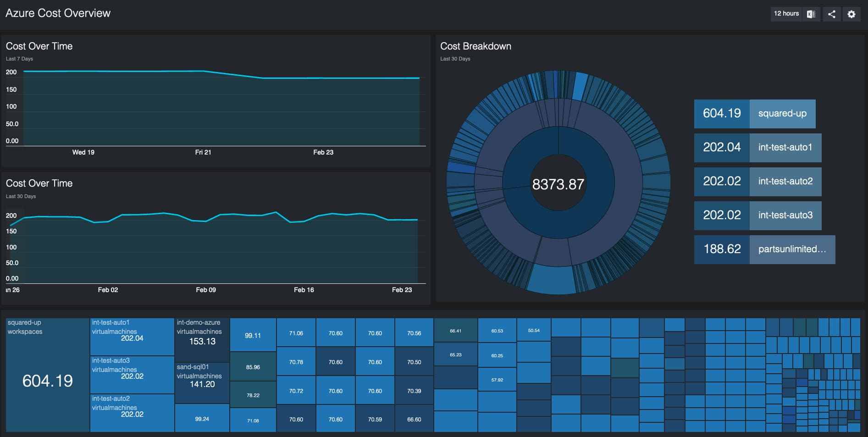Screen dimensions: 868x437
Task: Select the 70.78 treemap tile
Action: [296, 362]
